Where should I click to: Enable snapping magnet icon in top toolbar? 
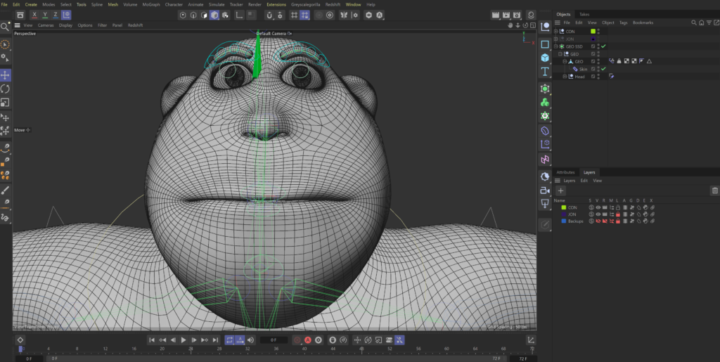pos(269,15)
